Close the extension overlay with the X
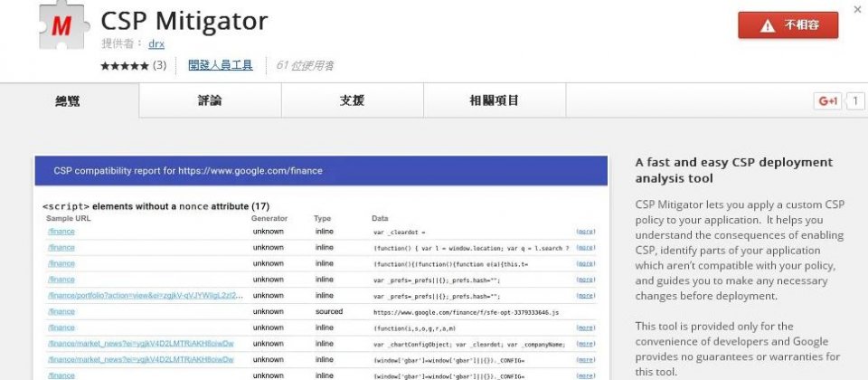This screenshot has width=868, height=380. [857, 9]
